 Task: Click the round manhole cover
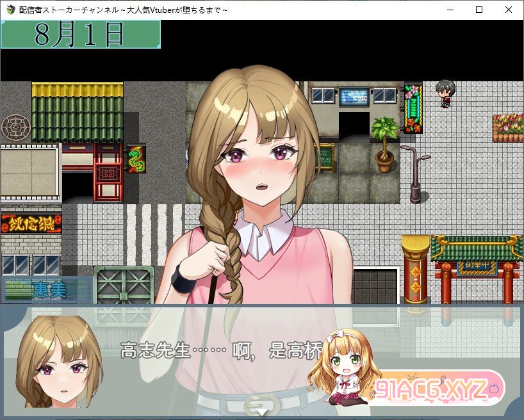click(15, 127)
